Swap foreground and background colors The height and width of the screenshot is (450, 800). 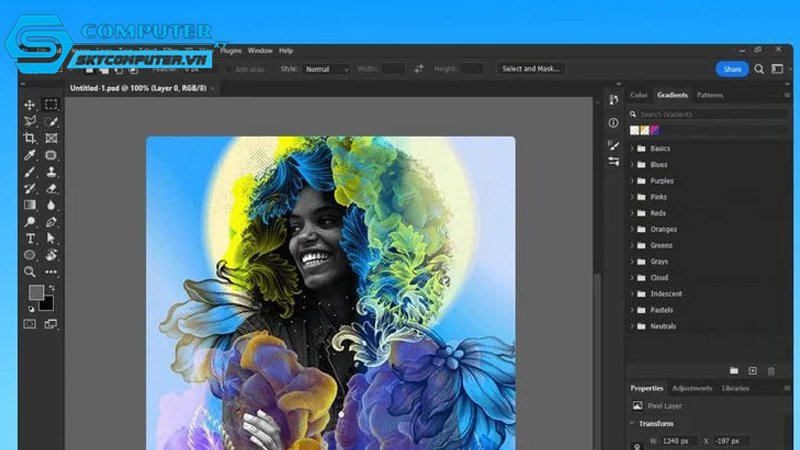pyautogui.click(x=52, y=288)
